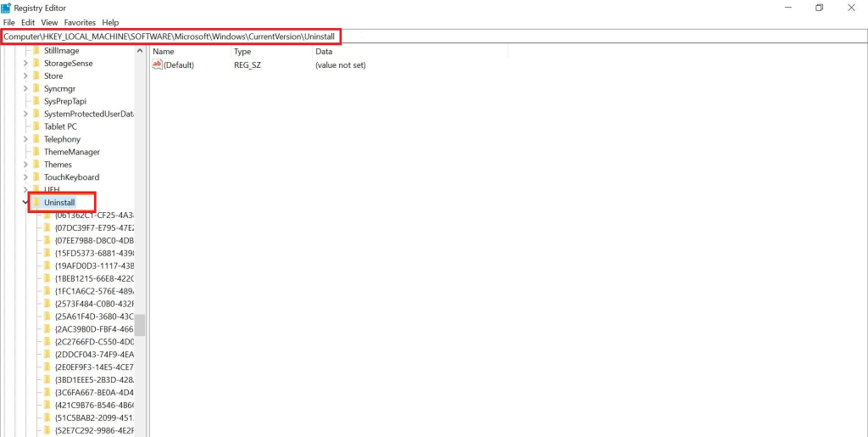This screenshot has width=868, height=437.
Task: Click the (value not set) data cell
Action: 341,64
